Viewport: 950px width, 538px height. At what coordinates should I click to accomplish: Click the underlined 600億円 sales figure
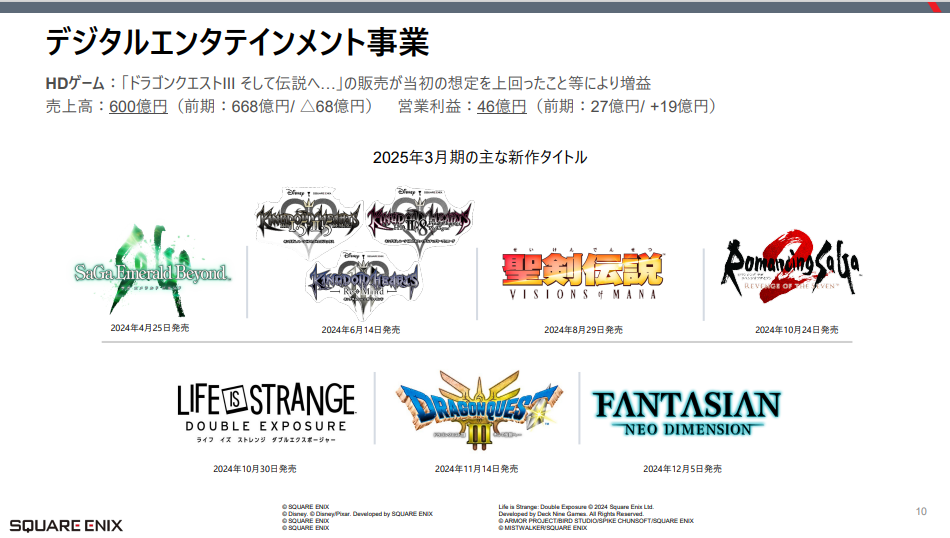click(138, 107)
